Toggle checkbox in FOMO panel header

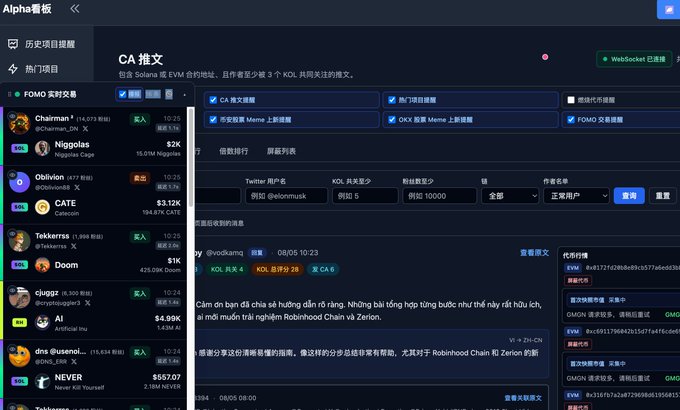pos(123,94)
